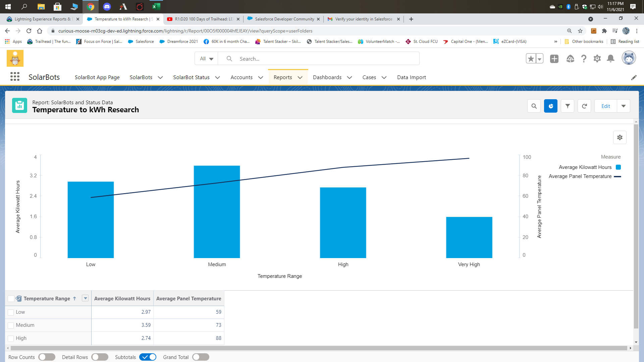Expand the Dashboards nav chevron
This screenshot has height=362, width=644.
(x=350, y=77)
